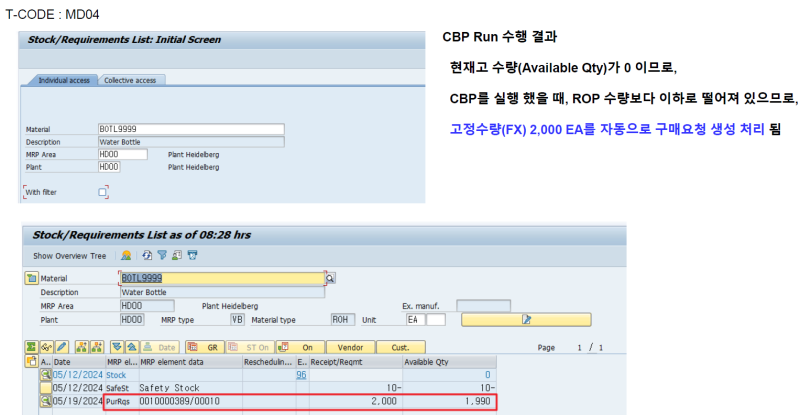Click the Date button in the list toolbar

160,347
